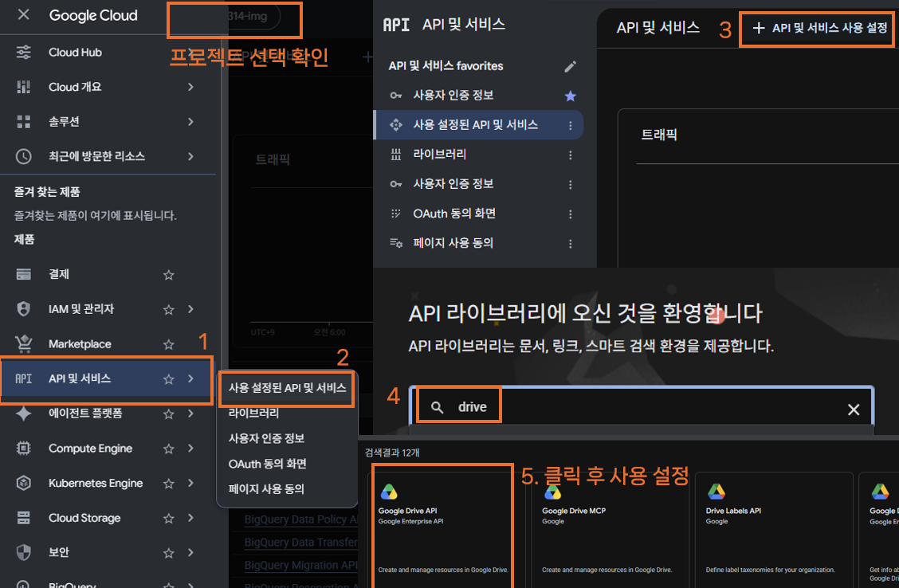Star Cloud Storage as favorite
This screenshot has width=899, height=588.
169,519
